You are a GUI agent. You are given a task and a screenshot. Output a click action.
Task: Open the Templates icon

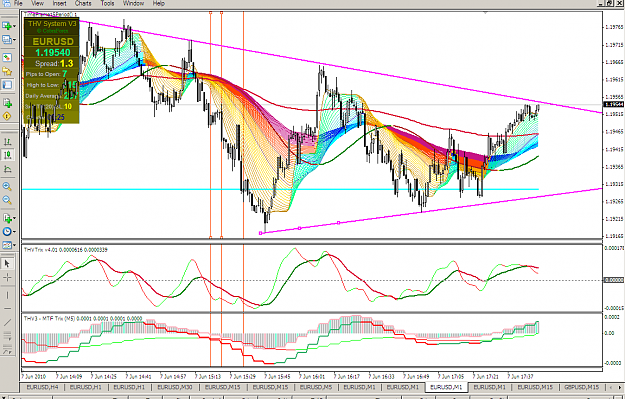(7, 245)
